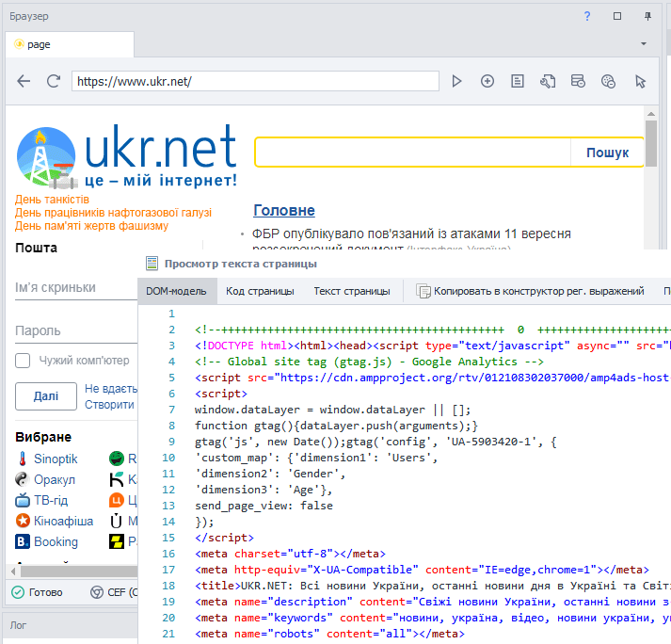Click the CEF engine status icon
This screenshot has width=671, height=644.
tap(97, 592)
